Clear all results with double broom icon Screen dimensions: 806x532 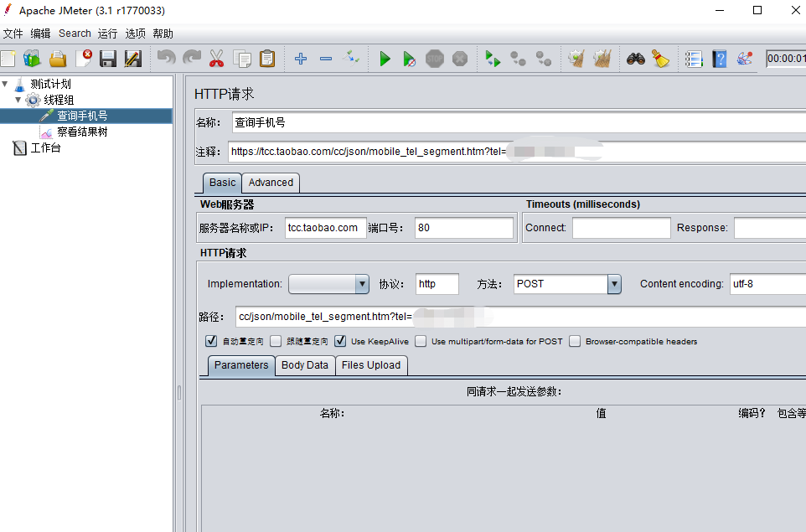pyautogui.click(x=602, y=59)
